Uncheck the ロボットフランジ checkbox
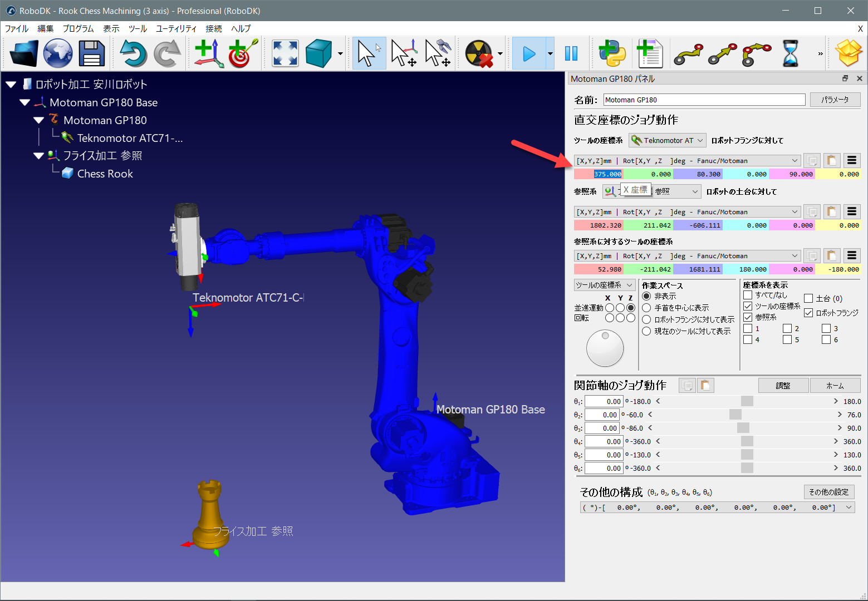The image size is (868, 601). (x=808, y=313)
